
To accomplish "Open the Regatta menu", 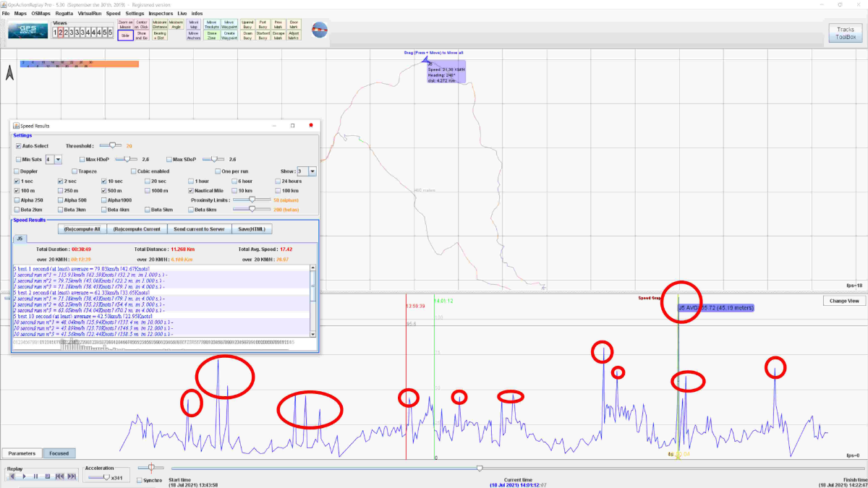I will pyautogui.click(x=65, y=14).
